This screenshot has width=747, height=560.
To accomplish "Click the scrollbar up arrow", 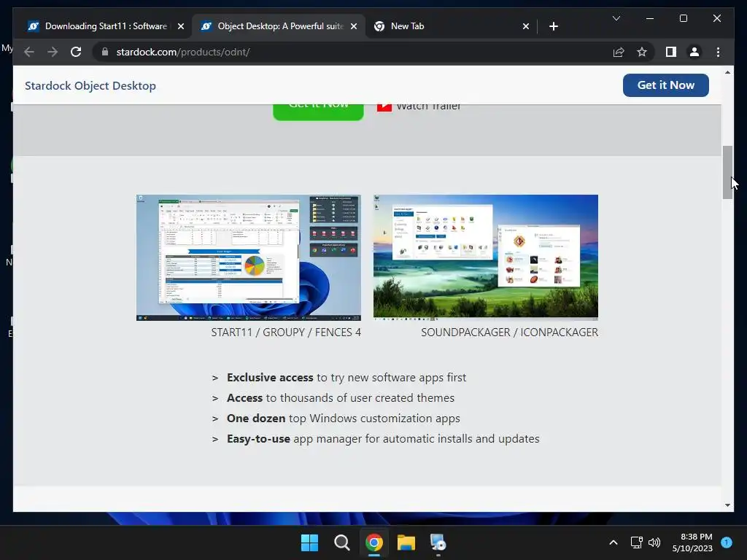I will 727,72.
